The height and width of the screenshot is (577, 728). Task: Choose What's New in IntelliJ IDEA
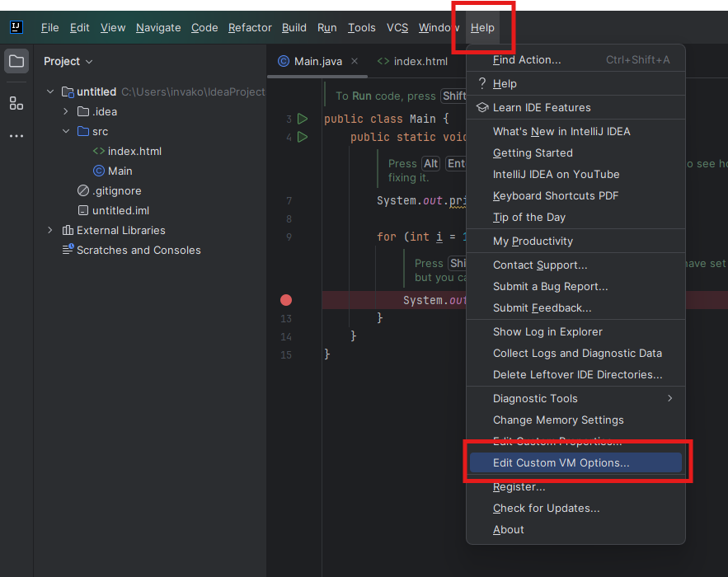pyautogui.click(x=575, y=131)
